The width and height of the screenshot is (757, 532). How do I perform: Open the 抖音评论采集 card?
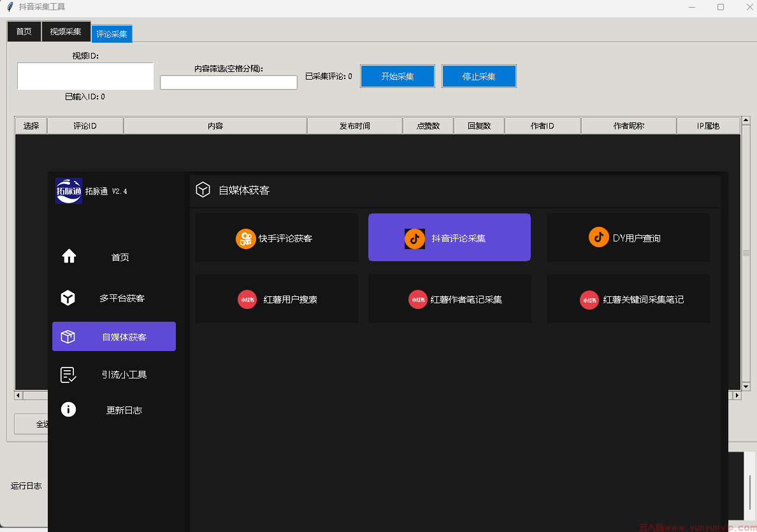pyautogui.click(x=449, y=238)
